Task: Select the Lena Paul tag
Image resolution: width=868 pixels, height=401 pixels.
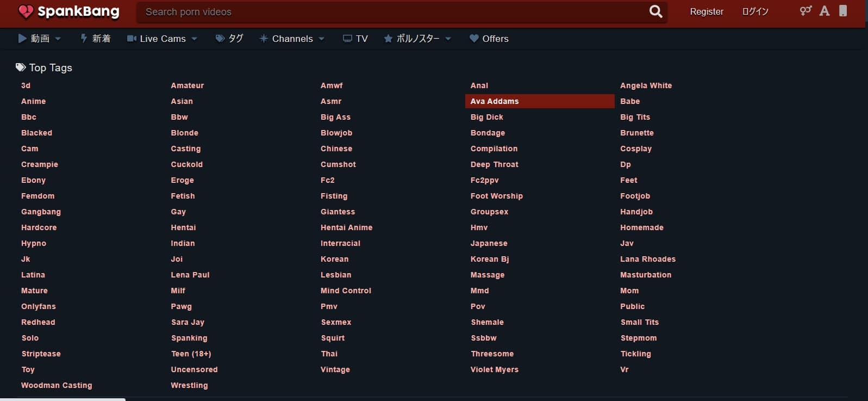Action: tap(190, 275)
